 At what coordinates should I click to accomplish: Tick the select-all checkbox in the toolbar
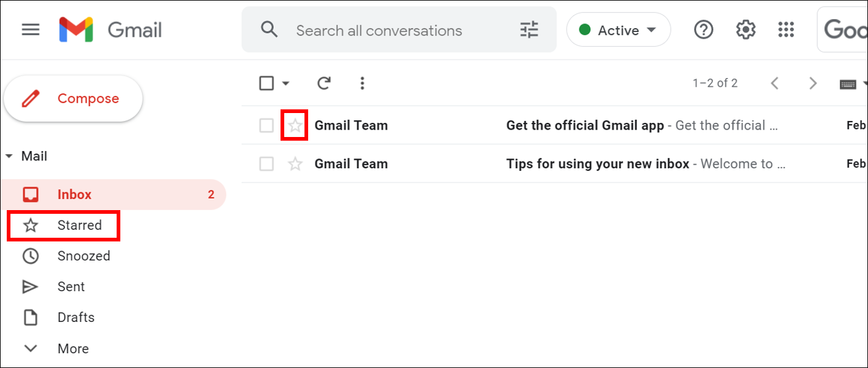click(x=266, y=83)
